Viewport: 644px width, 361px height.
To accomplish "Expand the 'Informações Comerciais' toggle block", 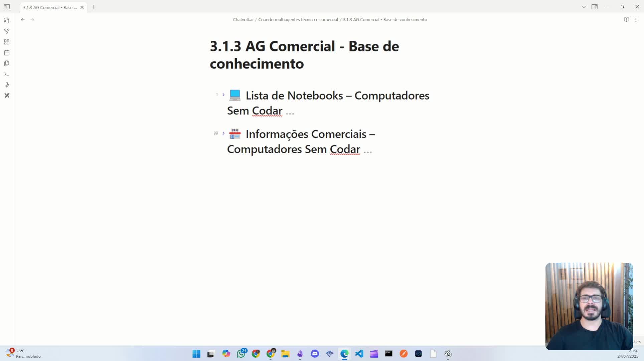I will tap(223, 133).
